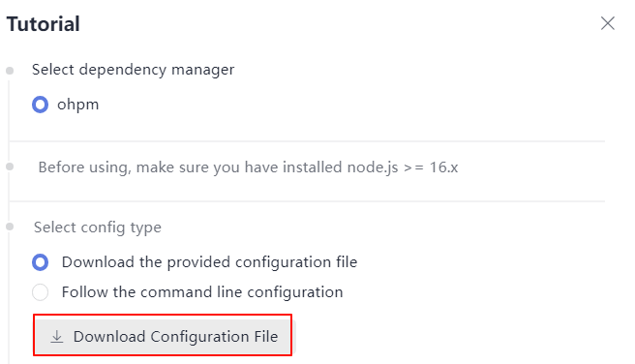Image resolution: width=635 pixels, height=364 pixels.
Task: Click the node.js installation requirement note
Action: (x=248, y=167)
